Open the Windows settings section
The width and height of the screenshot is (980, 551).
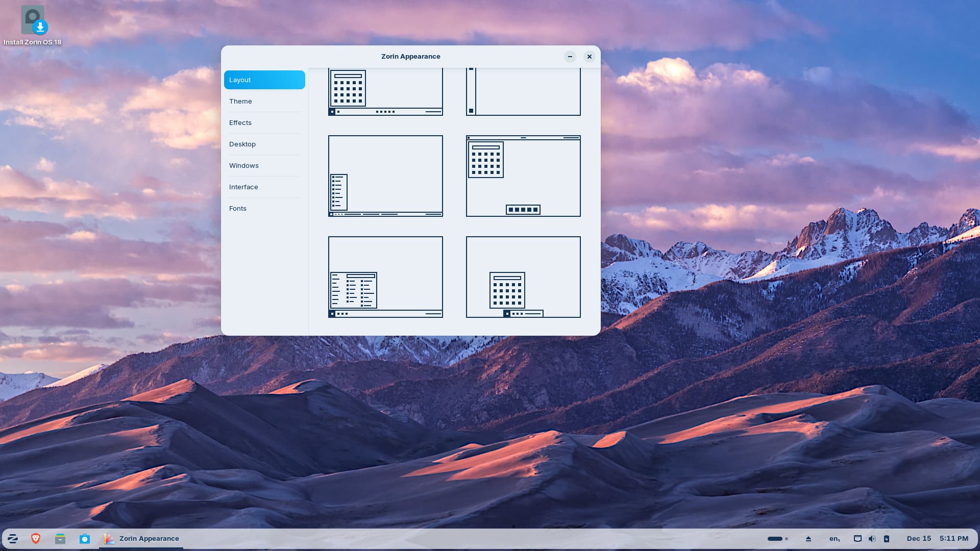coord(244,165)
